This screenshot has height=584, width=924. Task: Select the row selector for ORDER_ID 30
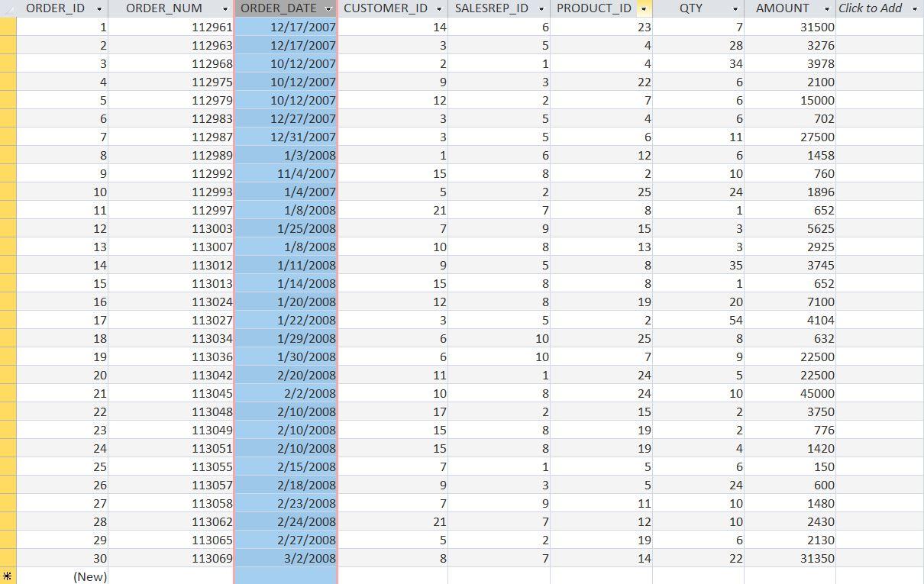[x=7, y=558]
